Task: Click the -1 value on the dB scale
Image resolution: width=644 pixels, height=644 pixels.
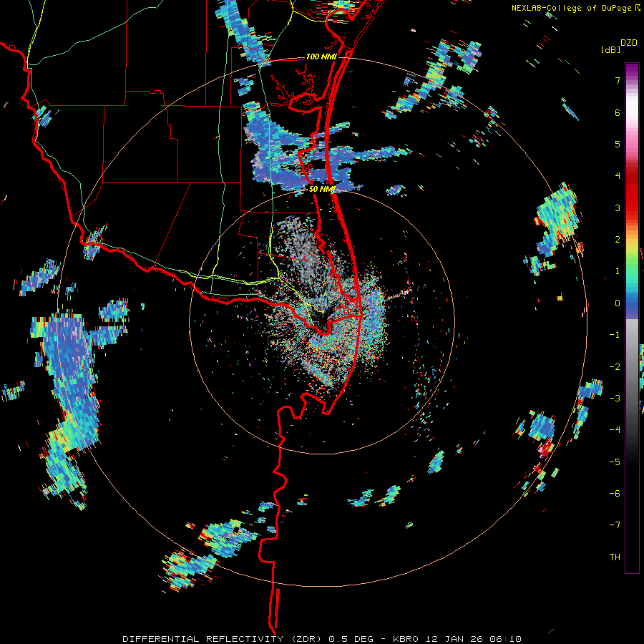Action: click(x=615, y=334)
